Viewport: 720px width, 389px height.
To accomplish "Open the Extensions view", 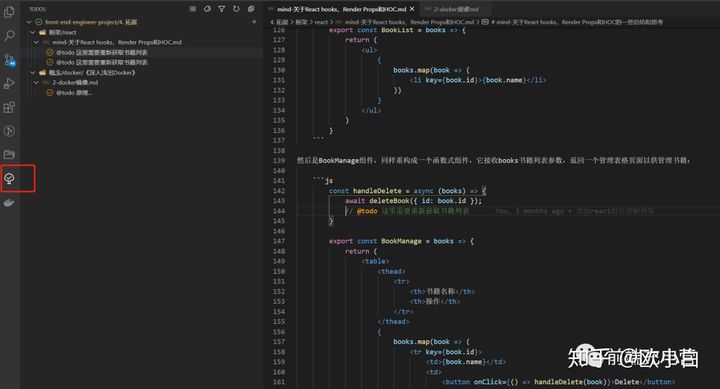I will click(x=9, y=107).
